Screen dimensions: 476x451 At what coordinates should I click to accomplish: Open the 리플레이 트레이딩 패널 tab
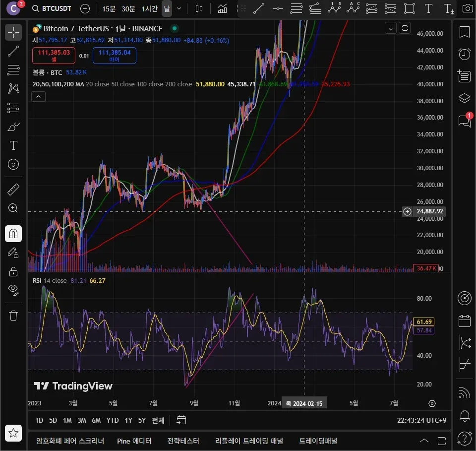tap(249, 441)
